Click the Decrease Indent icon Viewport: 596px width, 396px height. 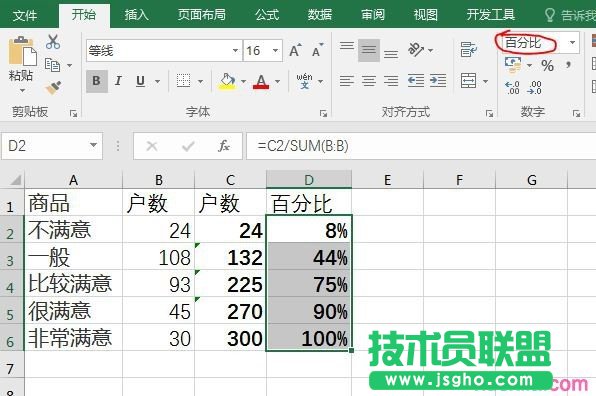click(x=416, y=81)
